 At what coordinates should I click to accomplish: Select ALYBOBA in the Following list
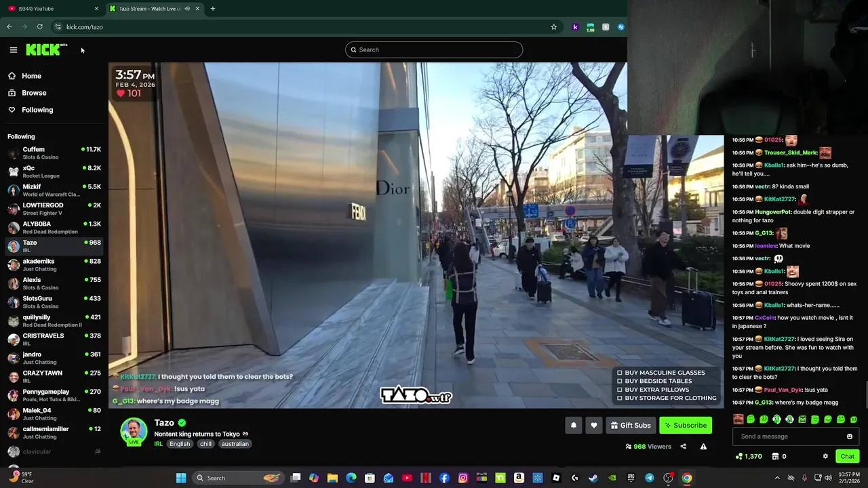54,228
